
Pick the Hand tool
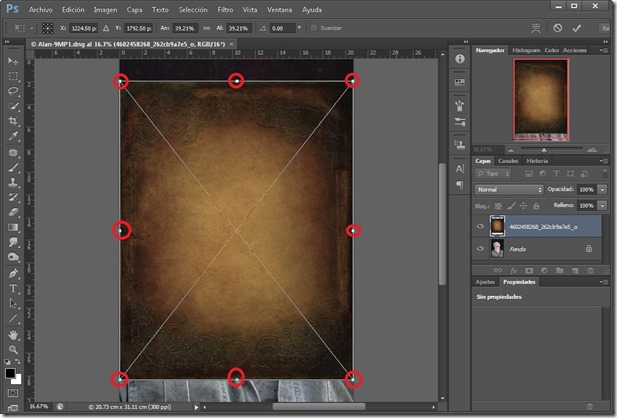tap(14, 334)
